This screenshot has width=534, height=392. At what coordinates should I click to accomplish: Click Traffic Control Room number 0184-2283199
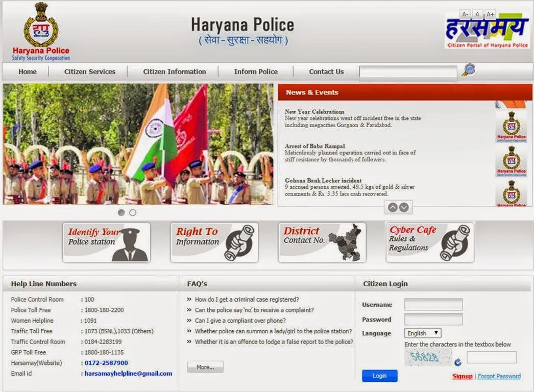tap(103, 342)
